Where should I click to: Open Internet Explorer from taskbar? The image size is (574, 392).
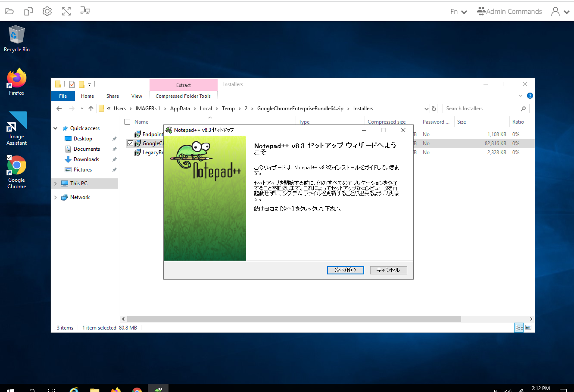coord(74,389)
